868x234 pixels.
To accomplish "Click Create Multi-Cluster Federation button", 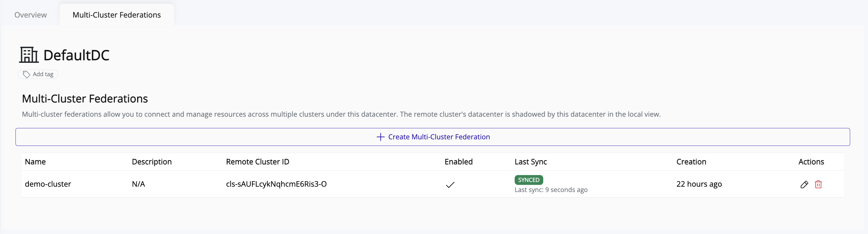I will [433, 137].
